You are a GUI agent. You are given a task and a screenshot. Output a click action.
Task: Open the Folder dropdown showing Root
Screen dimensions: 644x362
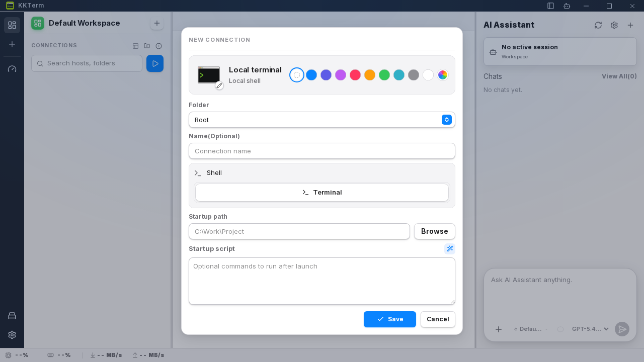322,120
